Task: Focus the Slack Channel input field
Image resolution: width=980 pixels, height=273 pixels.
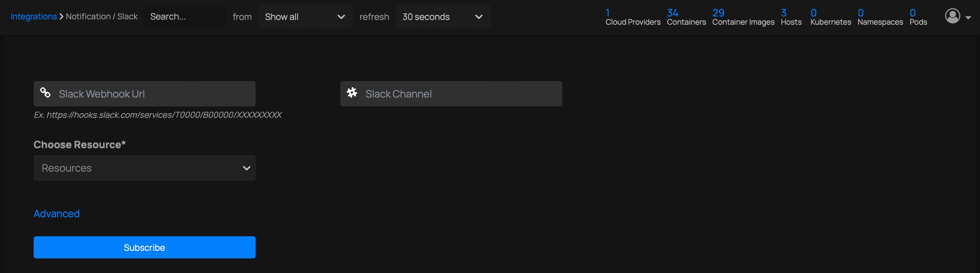Action: point(451,94)
